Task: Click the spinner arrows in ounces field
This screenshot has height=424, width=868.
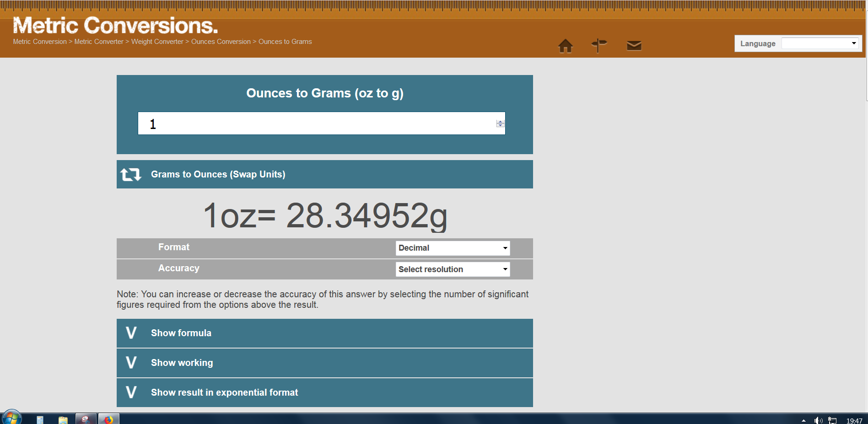Action: [500, 123]
